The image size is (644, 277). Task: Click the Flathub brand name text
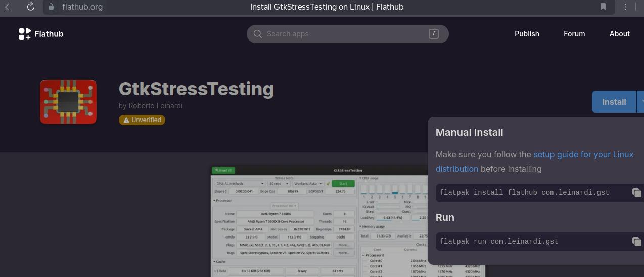49,34
